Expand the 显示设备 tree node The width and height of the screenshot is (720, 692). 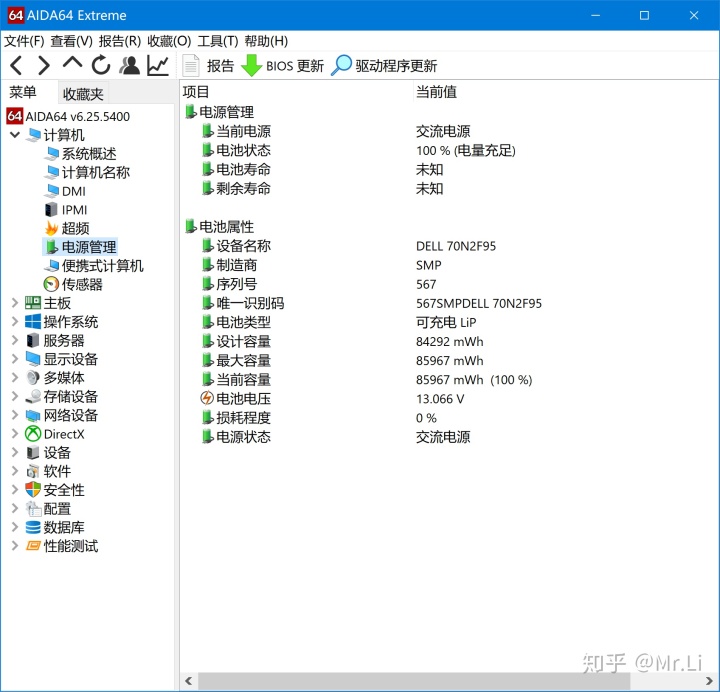(x=15, y=359)
